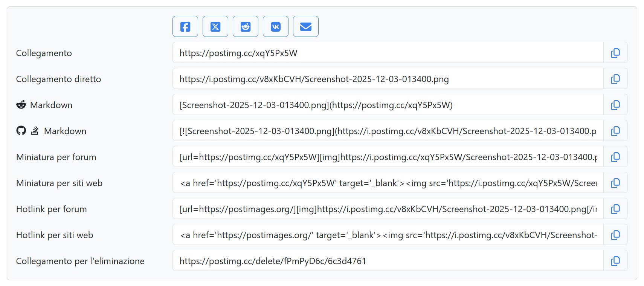This screenshot has height=286, width=644.
Task: Click the Miniatura per forum code field
Action: (x=388, y=157)
